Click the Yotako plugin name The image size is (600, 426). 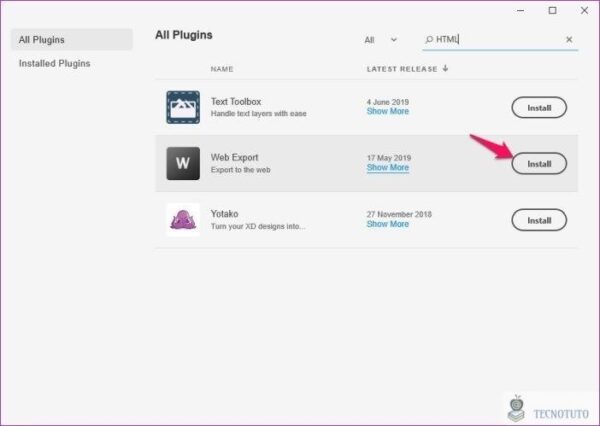click(225, 214)
